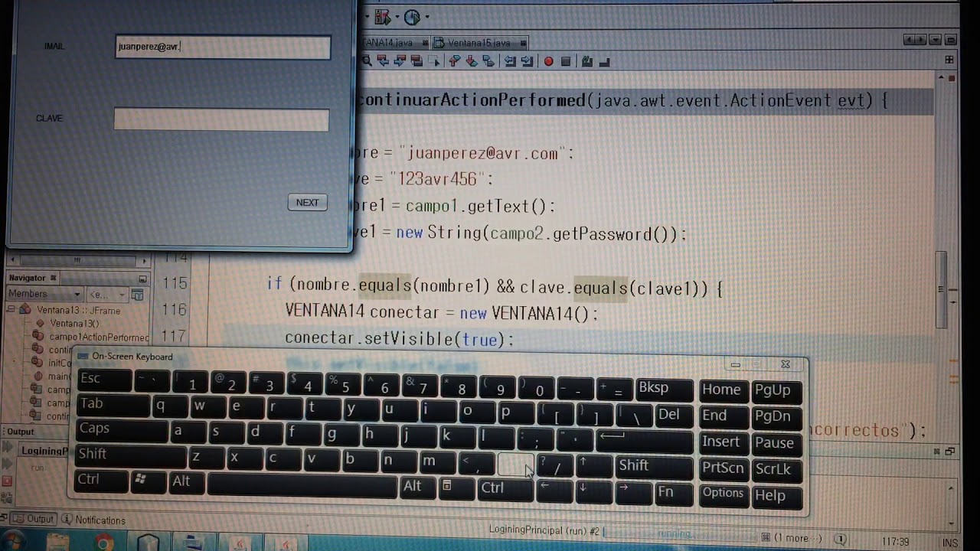Click the Toggle Highlight Search icon
Image resolution: width=980 pixels, height=551 pixels.
click(416, 60)
